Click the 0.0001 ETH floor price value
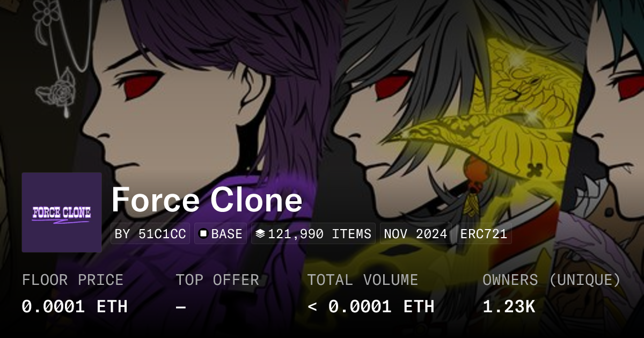The height and width of the screenshot is (338, 644). tap(75, 306)
